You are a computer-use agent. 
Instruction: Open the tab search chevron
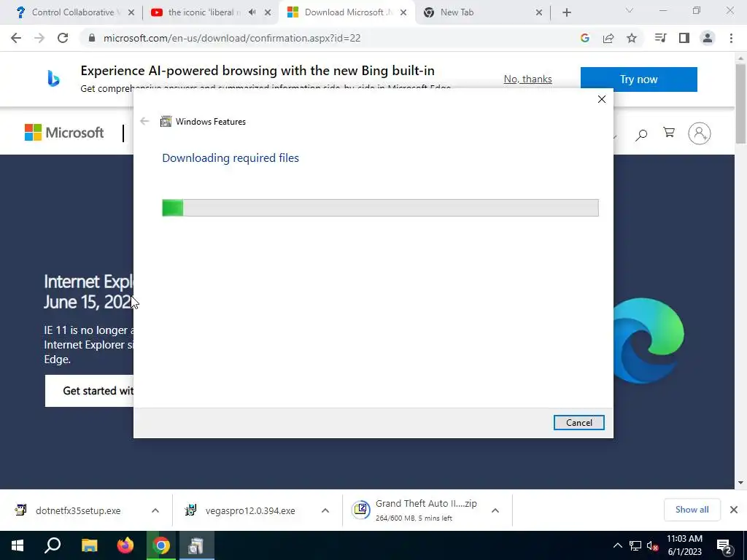630,10
